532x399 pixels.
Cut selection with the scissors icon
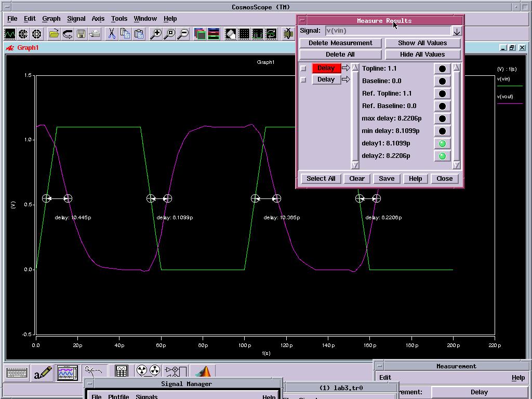(x=112, y=34)
